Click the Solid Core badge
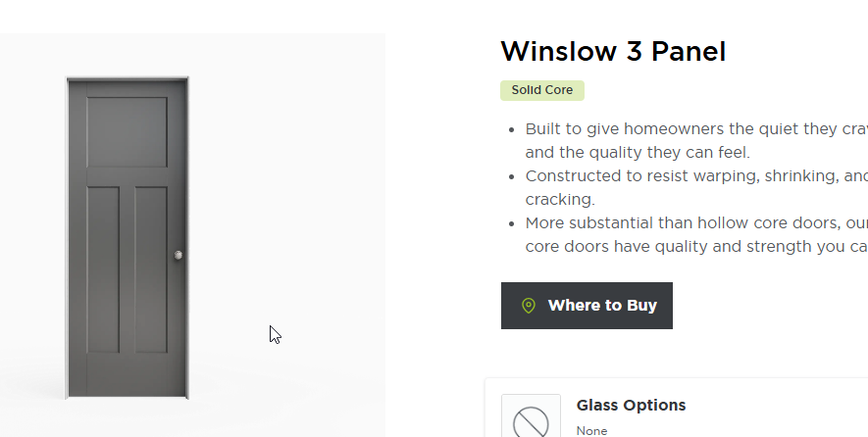Image resolution: width=868 pixels, height=437 pixels. point(542,91)
